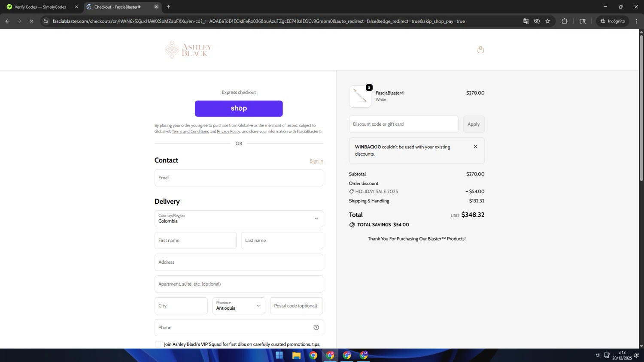This screenshot has height=362, width=644.
Task: Focus the Postal code field
Action: coord(296,306)
